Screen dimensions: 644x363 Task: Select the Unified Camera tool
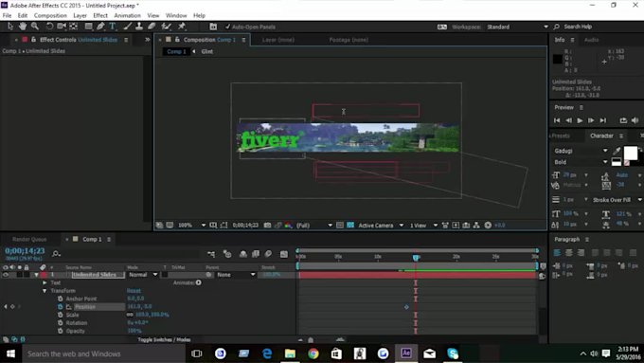pyautogui.click(x=62, y=27)
